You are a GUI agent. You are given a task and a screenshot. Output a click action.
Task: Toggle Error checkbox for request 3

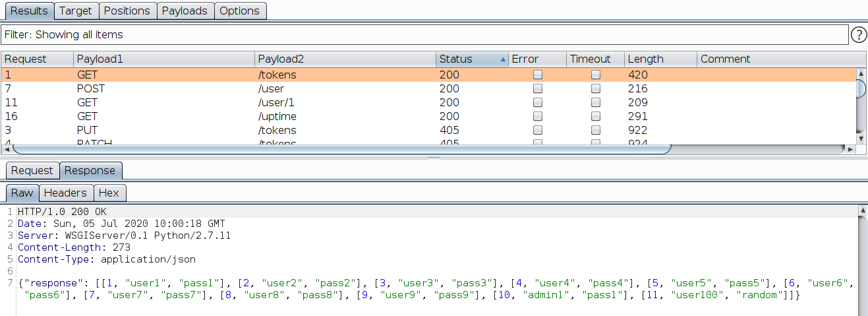[538, 130]
